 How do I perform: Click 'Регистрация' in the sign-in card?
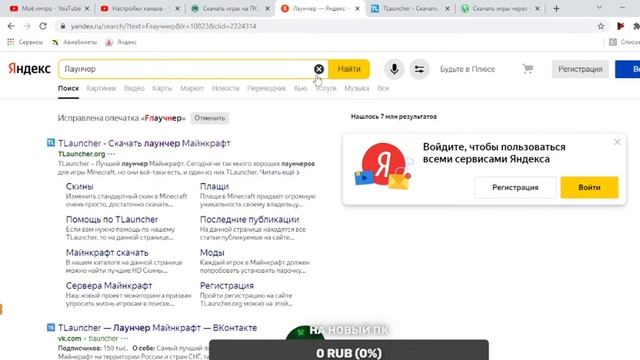pos(515,187)
